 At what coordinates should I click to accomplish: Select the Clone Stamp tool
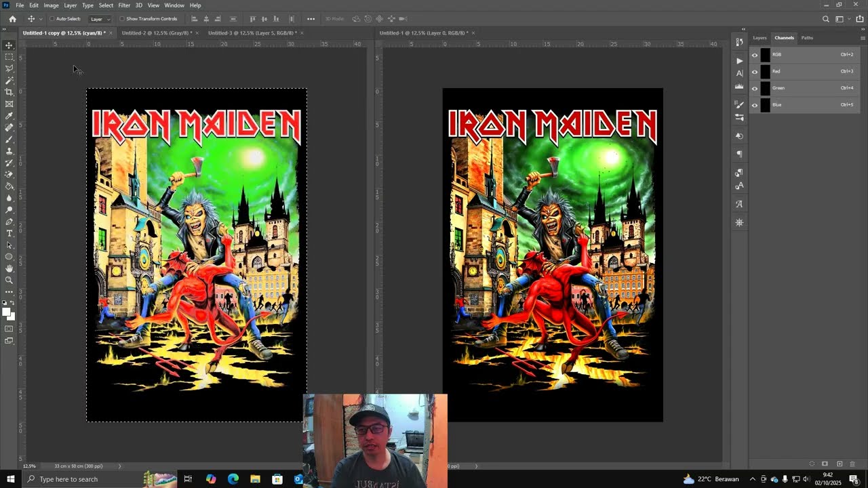[x=9, y=151]
